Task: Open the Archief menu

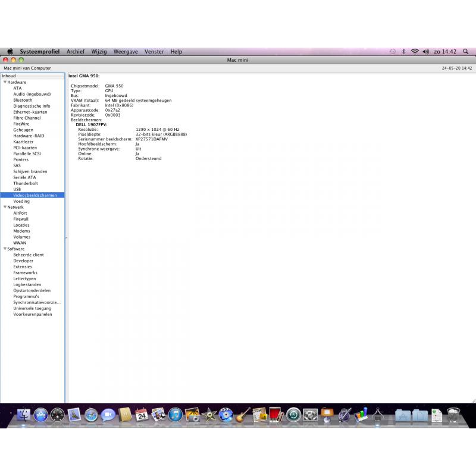Action: tap(76, 52)
